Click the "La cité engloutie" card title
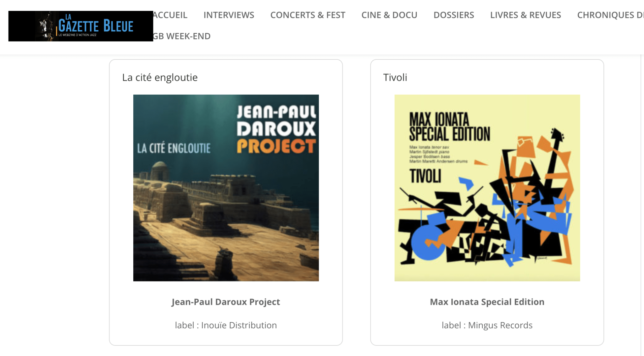The image size is (644, 356). tap(160, 77)
